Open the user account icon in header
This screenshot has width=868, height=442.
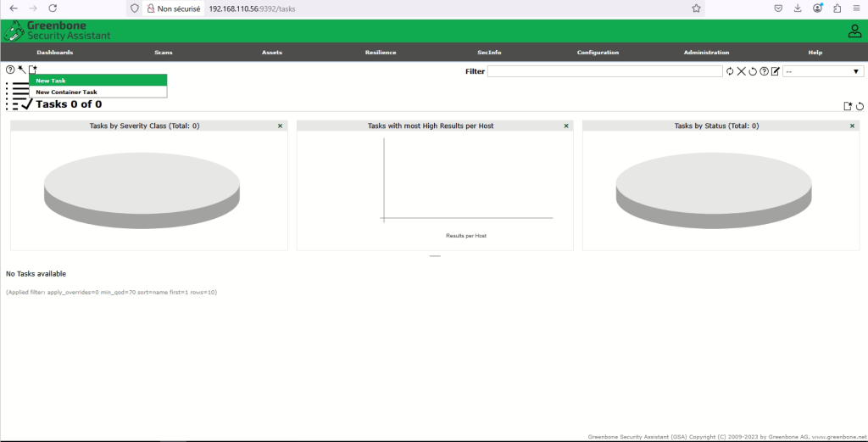pyautogui.click(x=854, y=31)
